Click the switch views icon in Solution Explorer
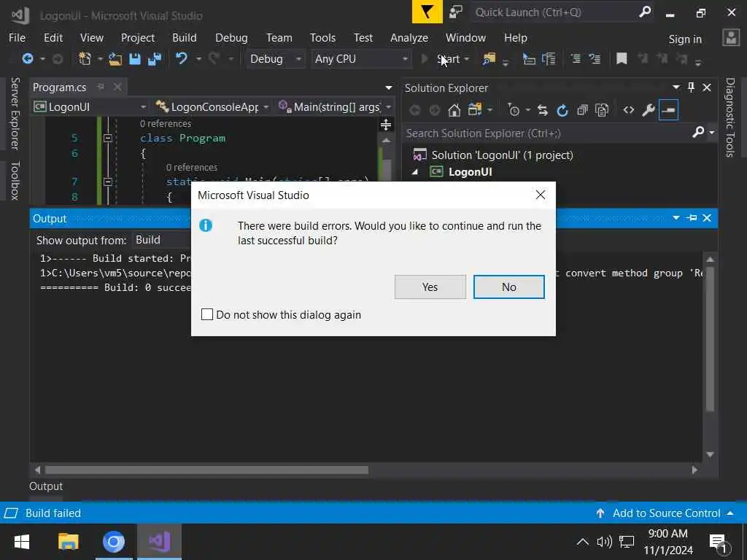Screen dimensions: 747x560 point(475,110)
